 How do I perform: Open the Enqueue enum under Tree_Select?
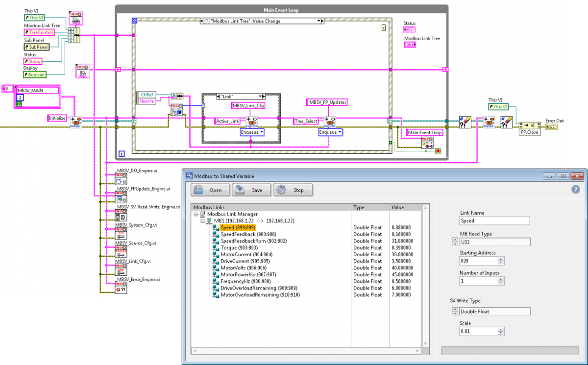click(x=330, y=132)
